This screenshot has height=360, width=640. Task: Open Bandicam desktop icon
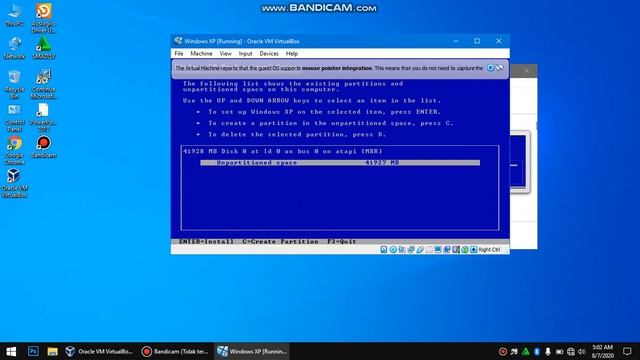click(x=44, y=147)
